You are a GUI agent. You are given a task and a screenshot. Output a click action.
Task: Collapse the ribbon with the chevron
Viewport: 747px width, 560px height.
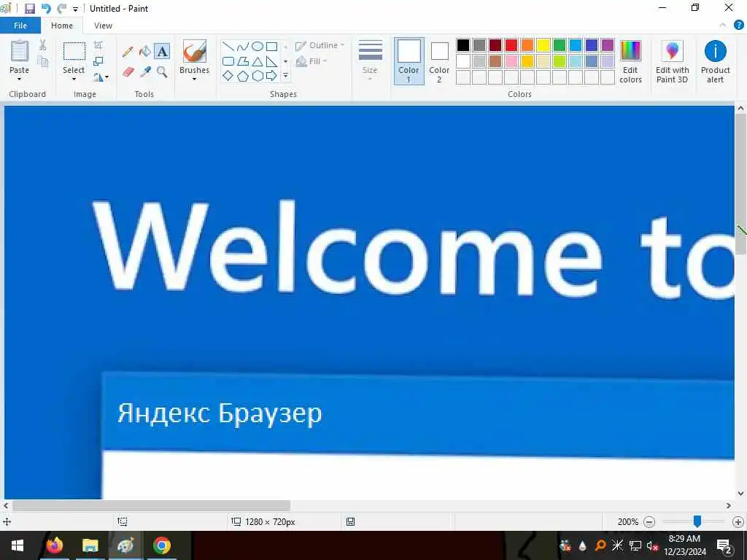tap(723, 26)
